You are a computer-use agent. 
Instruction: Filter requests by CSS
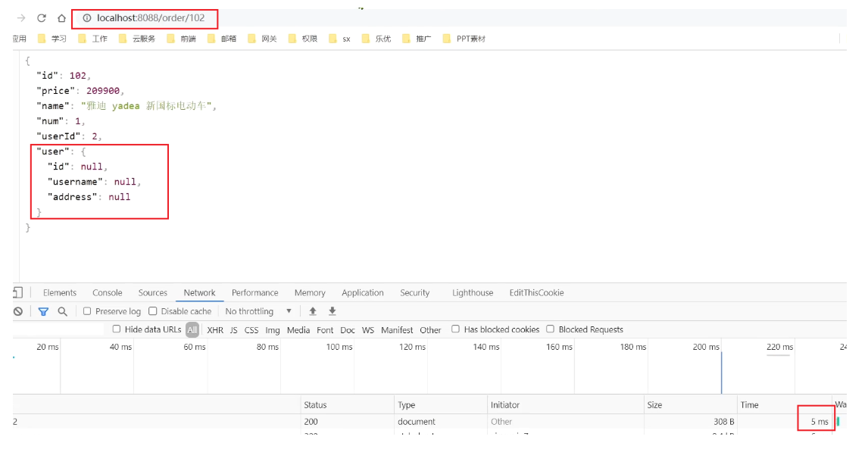[x=251, y=330]
